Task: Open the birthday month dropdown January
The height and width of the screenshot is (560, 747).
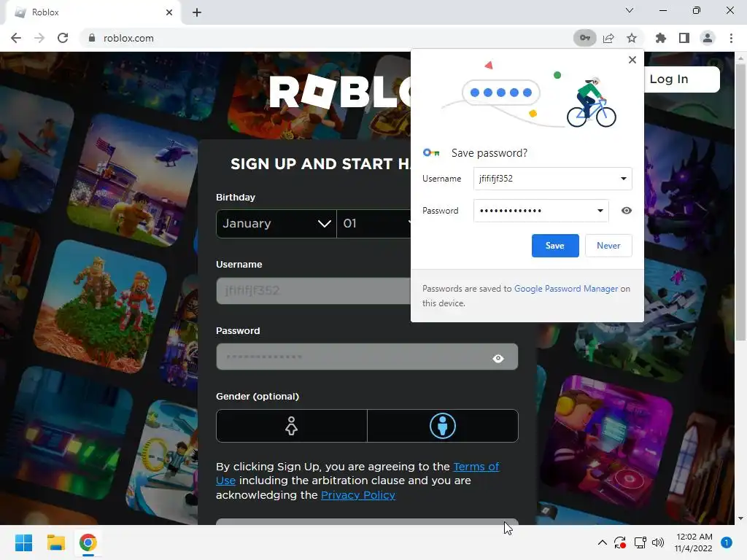Action: pos(276,223)
